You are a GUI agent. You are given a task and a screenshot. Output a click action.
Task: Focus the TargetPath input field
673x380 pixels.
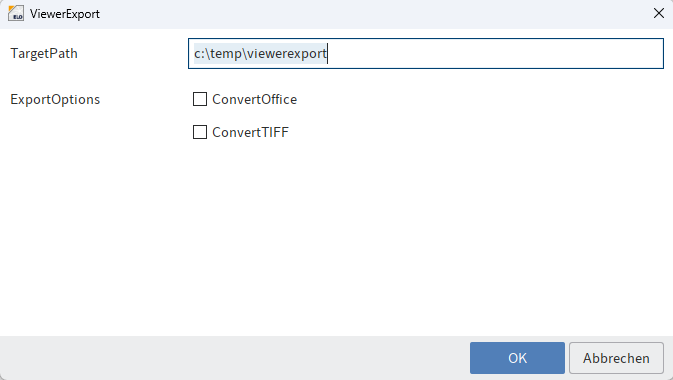pyautogui.click(x=426, y=54)
